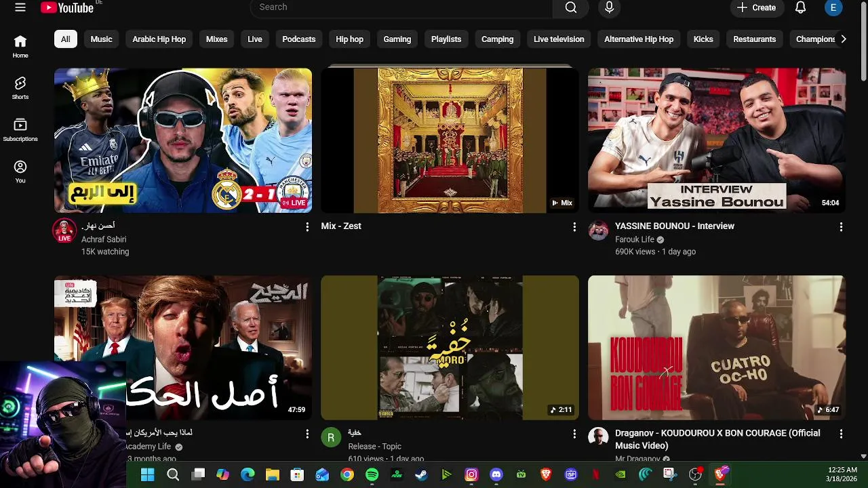Click the YouTube logo
The image size is (868, 488).
tap(67, 7)
